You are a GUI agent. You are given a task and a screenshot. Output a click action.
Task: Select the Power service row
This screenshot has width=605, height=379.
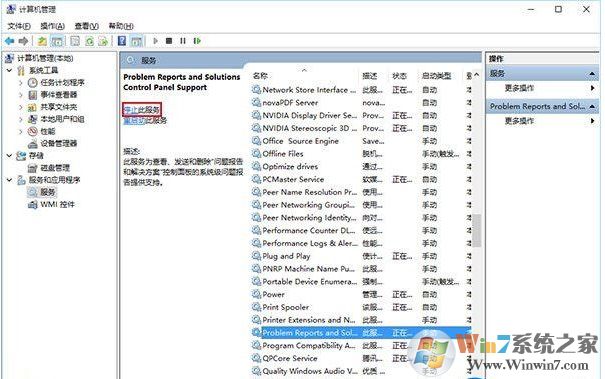(x=361, y=294)
